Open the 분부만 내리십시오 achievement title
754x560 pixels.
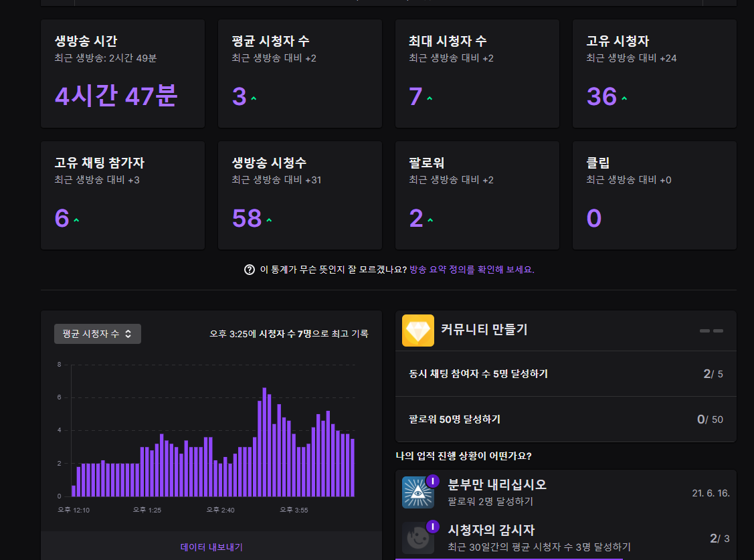click(497, 484)
